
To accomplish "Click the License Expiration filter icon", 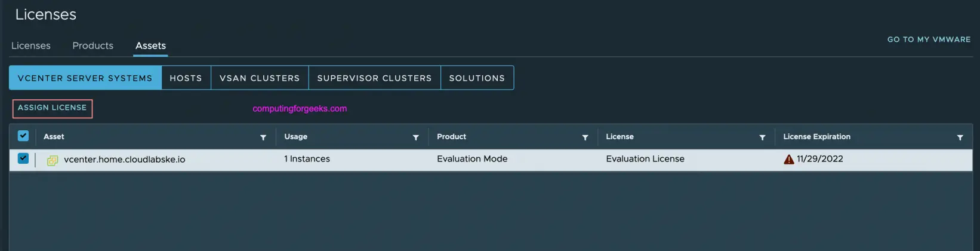I will 960,137.
